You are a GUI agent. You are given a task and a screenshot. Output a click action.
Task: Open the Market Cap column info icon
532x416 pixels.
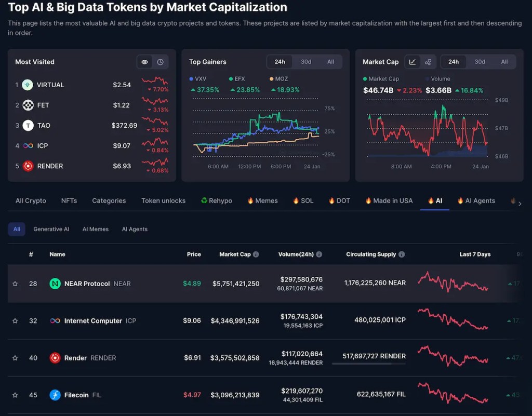(256, 254)
